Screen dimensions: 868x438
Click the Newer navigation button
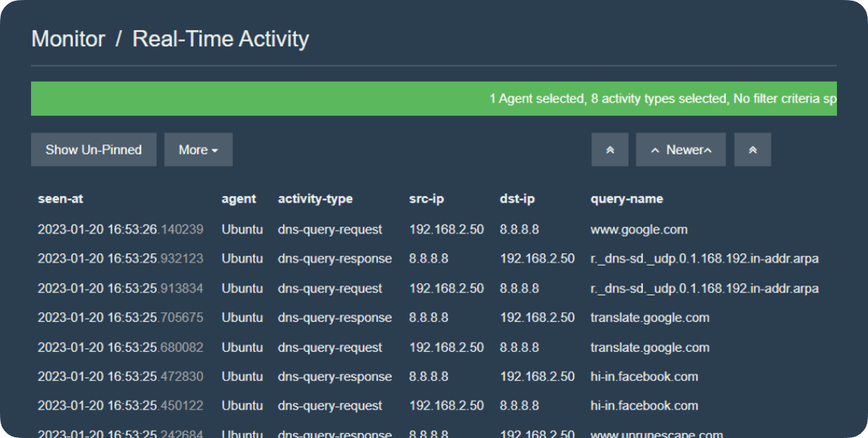click(x=681, y=150)
